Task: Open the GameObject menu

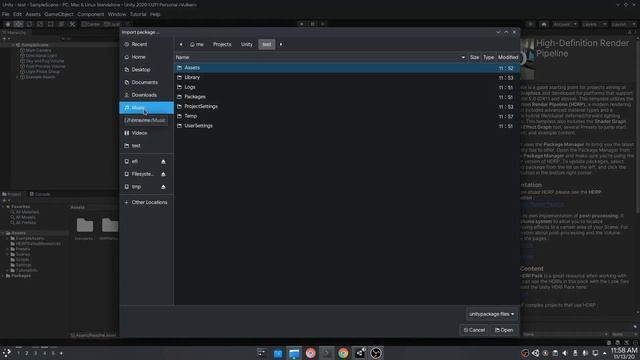Action: click(x=59, y=14)
